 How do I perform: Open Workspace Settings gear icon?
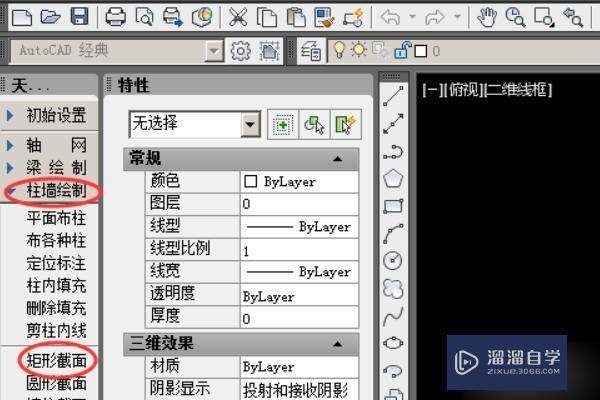tap(240, 51)
